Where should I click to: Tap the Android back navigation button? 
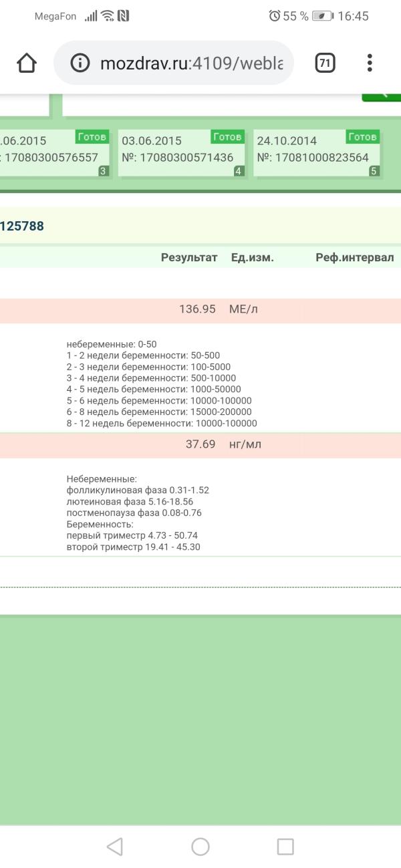pyautogui.click(x=115, y=847)
